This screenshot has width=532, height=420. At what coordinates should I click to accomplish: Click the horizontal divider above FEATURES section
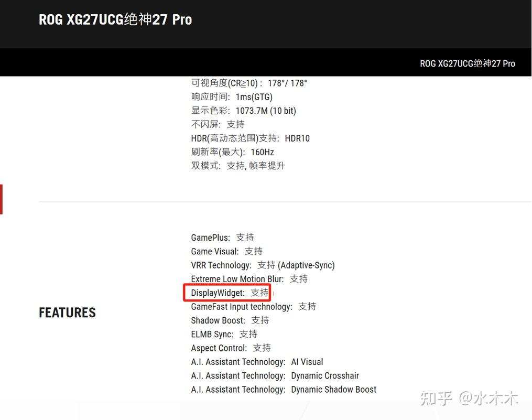click(285, 200)
